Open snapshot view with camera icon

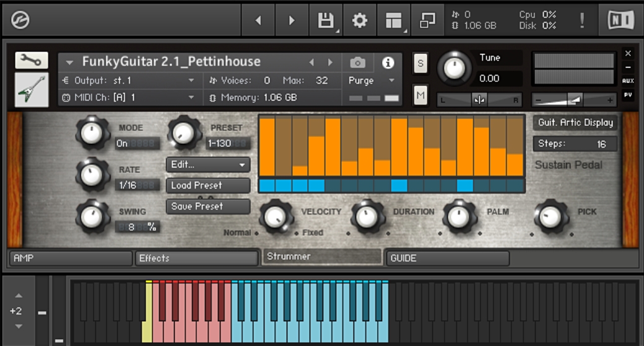pyautogui.click(x=358, y=63)
